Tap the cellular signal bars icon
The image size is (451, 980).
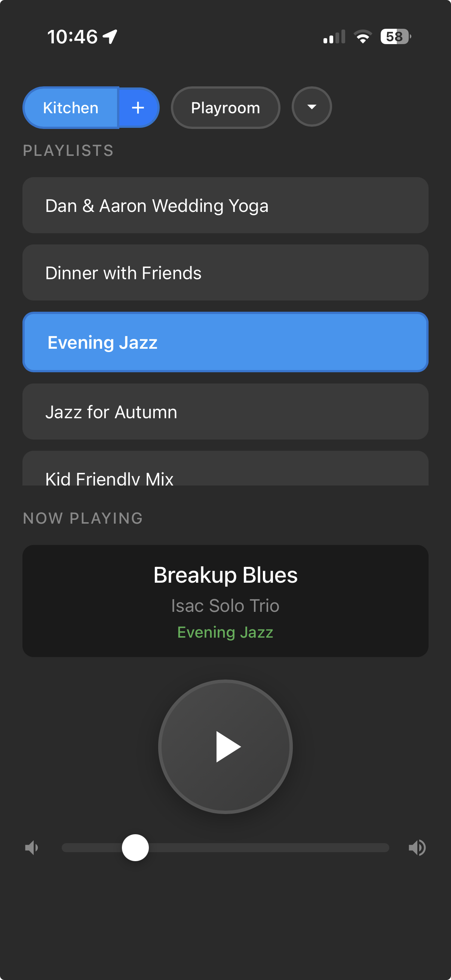(x=334, y=37)
